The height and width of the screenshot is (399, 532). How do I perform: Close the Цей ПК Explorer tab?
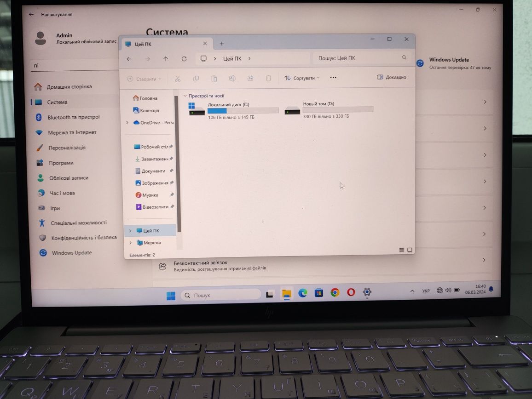point(205,44)
